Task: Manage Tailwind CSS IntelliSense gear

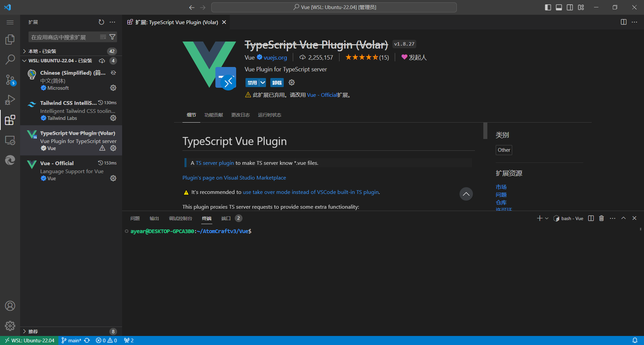Action: click(113, 118)
